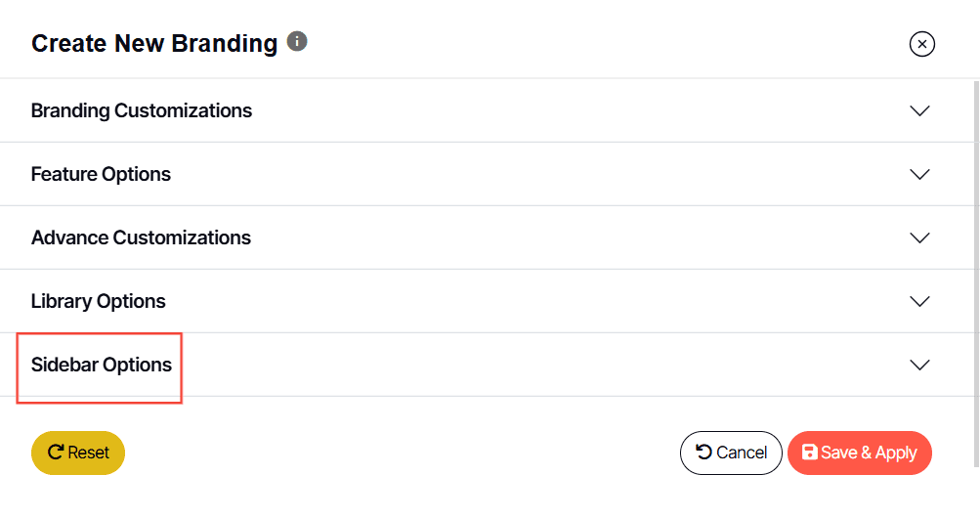Expand Sidebar Options using its chevron
Screen dimensions: 980x518
pyautogui.click(x=919, y=365)
